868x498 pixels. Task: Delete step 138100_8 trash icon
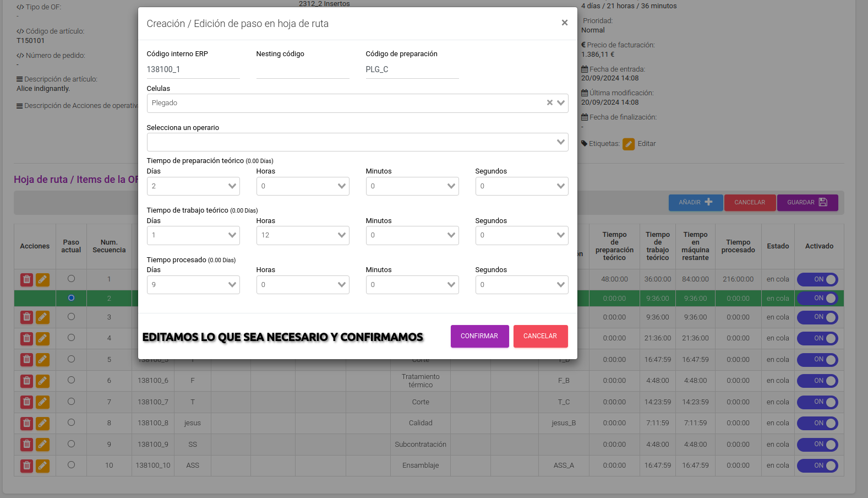(26, 423)
